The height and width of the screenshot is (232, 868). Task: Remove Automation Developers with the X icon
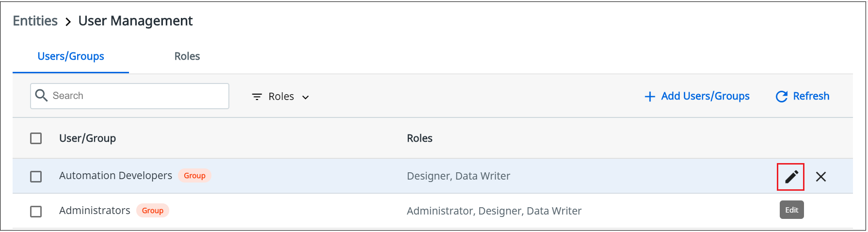tap(821, 177)
